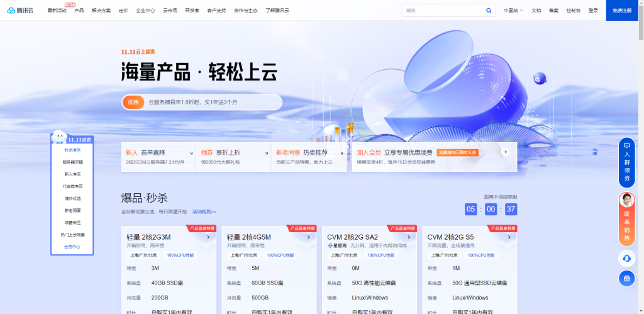The image size is (644, 314).
Task: Click the arrow icon on 新人 首单直降 card
Action: (x=191, y=153)
